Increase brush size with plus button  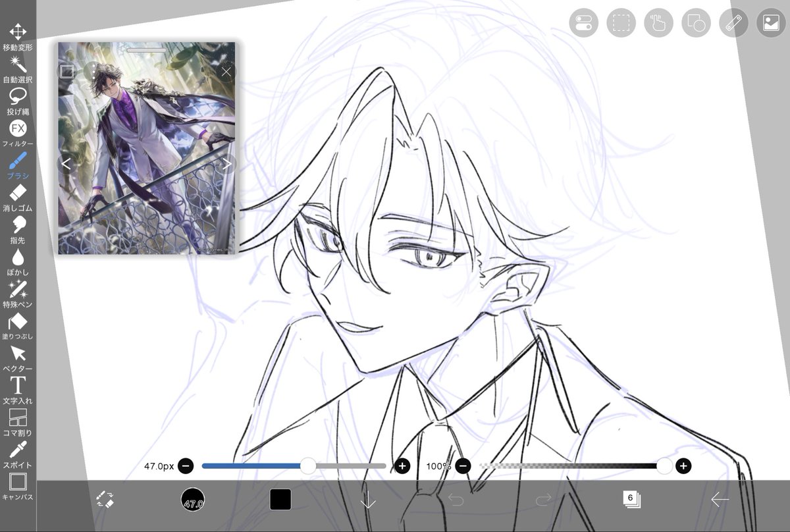(x=402, y=466)
